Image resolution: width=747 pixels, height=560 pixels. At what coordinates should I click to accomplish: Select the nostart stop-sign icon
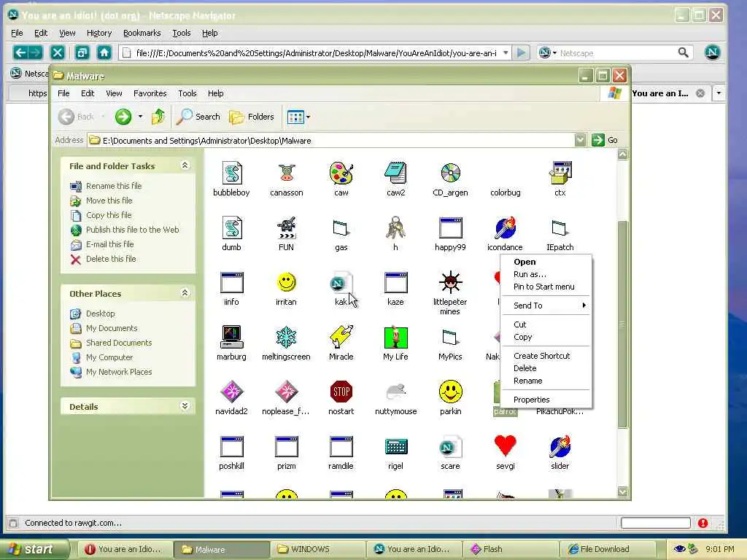click(x=341, y=392)
